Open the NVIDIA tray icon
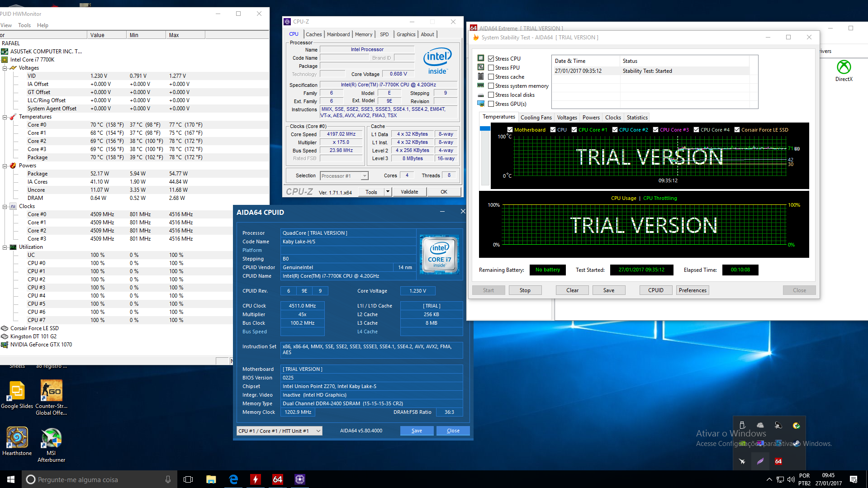868x488 pixels. [x=742, y=443]
